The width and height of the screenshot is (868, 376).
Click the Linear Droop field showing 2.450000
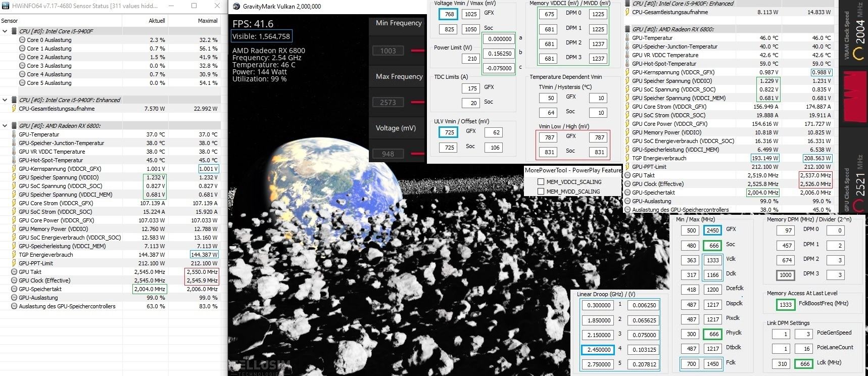coord(599,350)
